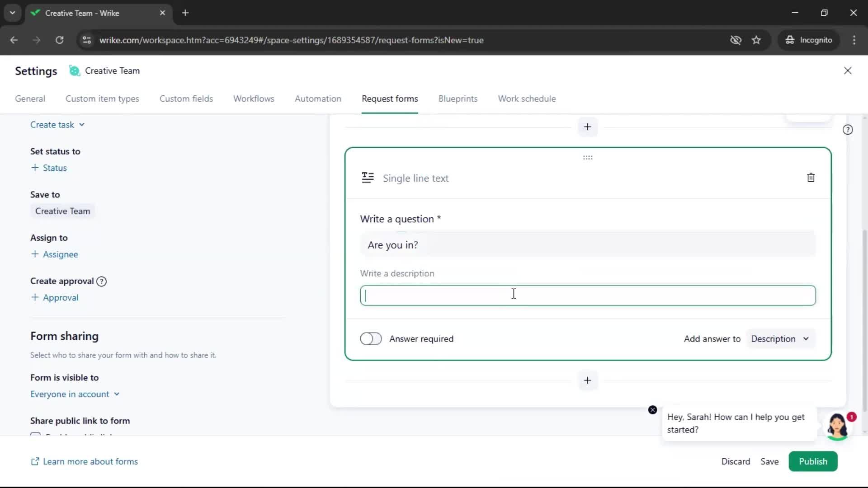The image size is (868, 488).
Task: Add a form element with the plus below the question card
Action: tap(587, 380)
